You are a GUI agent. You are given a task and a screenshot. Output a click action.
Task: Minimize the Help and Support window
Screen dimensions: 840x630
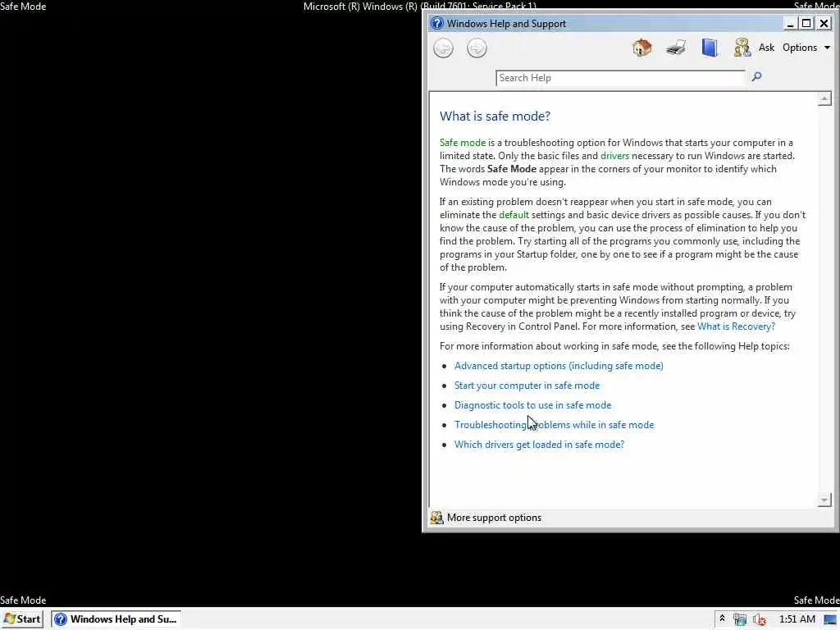point(789,24)
